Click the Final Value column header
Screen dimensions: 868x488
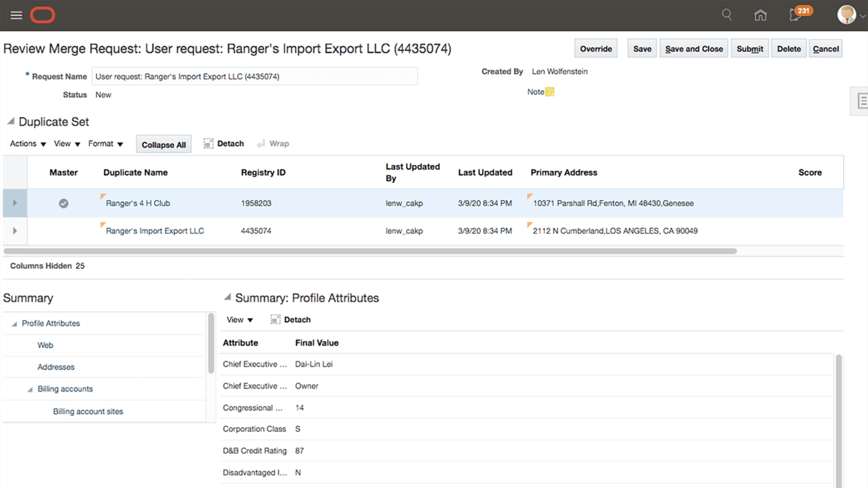click(317, 343)
